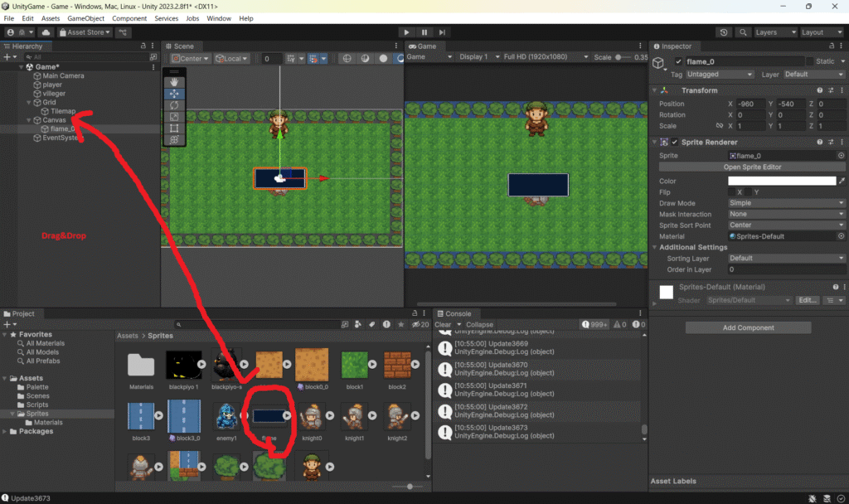Toggle Inspector lock icon
Image resolution: width=849 pixels, height=504 pixels.
832,46
